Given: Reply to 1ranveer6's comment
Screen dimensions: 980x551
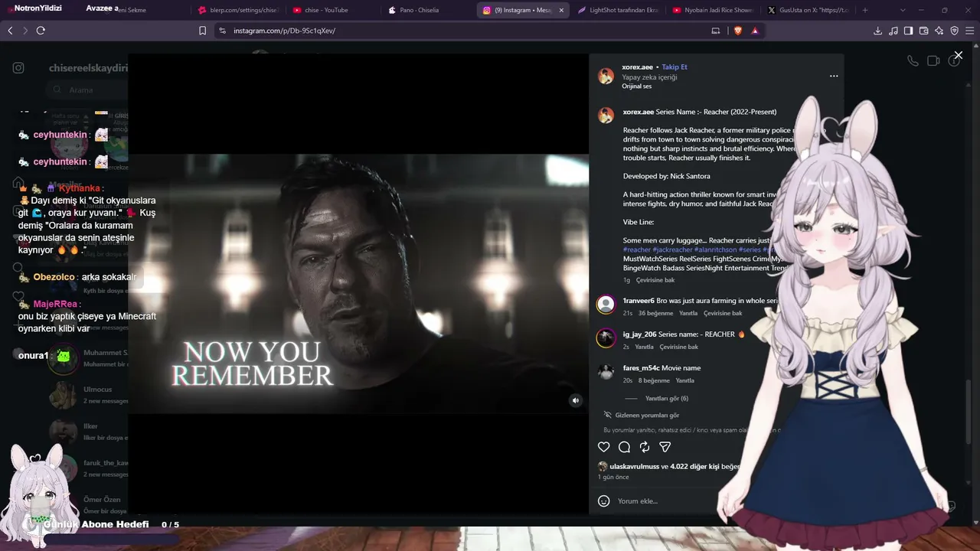Looking at the screenshot, I should point(688,313).
